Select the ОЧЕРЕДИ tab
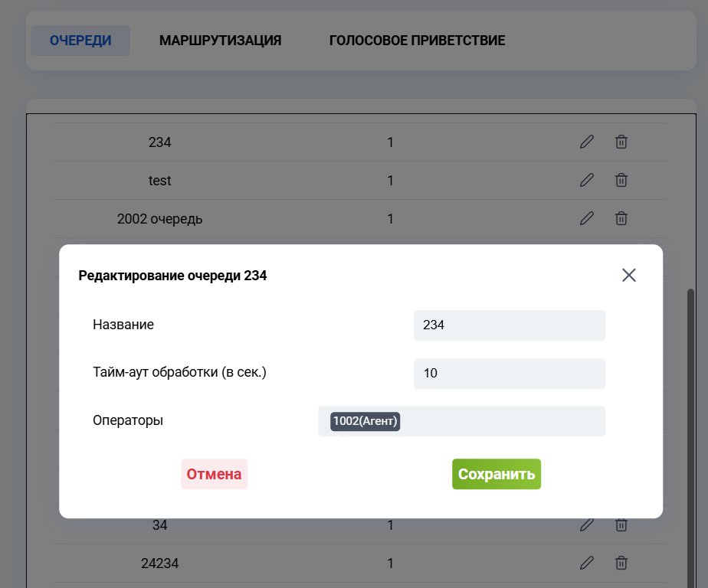This screenshot has width=708, height=588. pos(80,40)
